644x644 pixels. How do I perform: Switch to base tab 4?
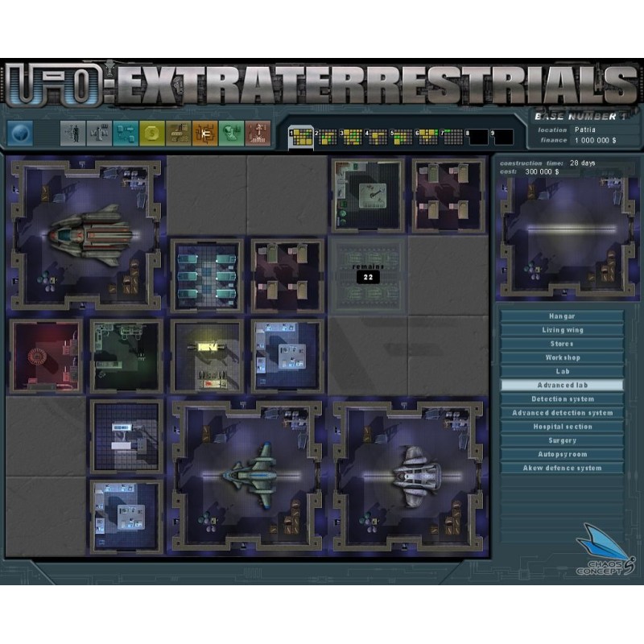point(378,136)
